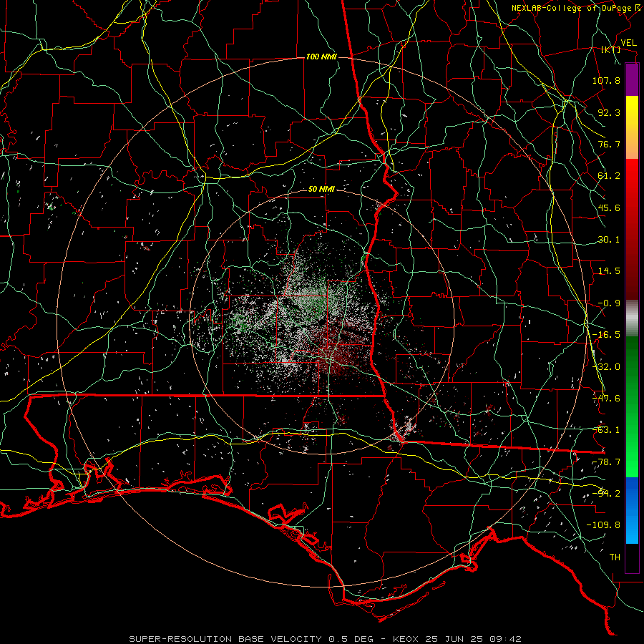Click the VEL legend title

(x=629, y=43)
